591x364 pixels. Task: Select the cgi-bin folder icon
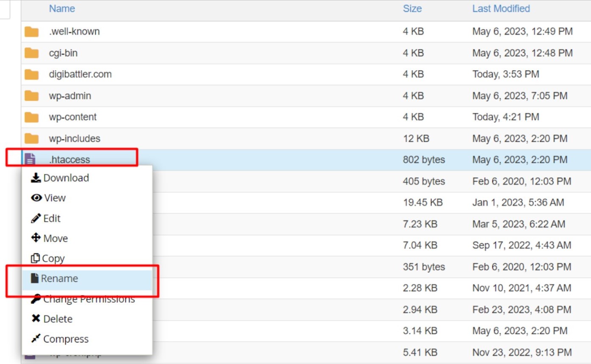31,53
